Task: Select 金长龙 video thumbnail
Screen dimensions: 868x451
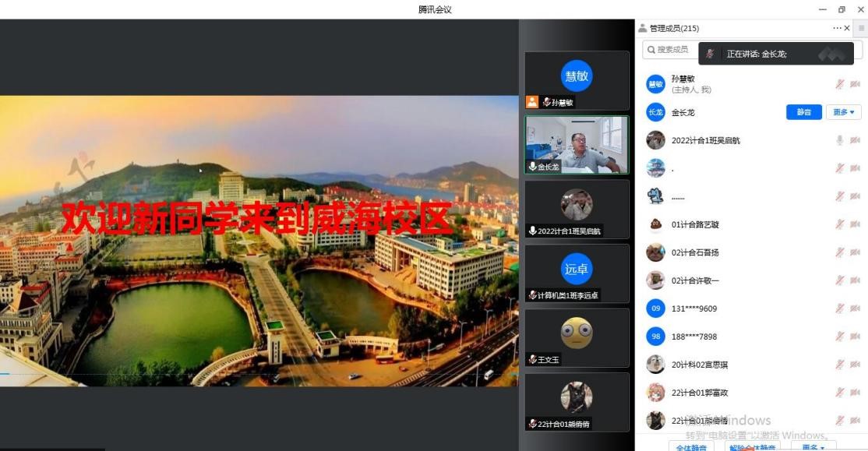Action: click(x=577, y=145)
